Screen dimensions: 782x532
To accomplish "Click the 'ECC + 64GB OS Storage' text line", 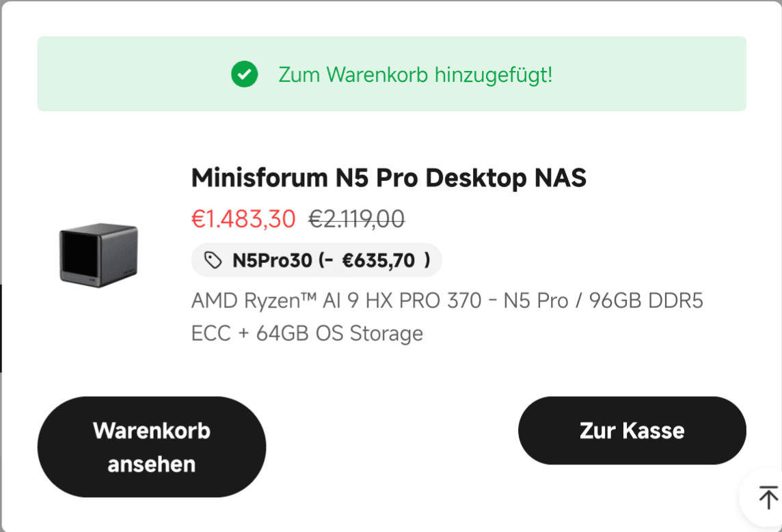I will (x=307, y=333).
